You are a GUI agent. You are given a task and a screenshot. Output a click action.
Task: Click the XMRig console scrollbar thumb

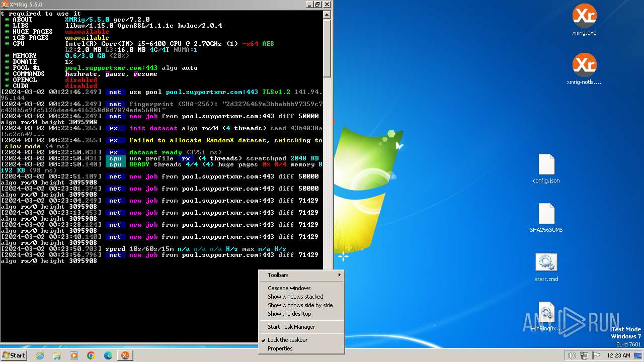tap(327, 48)
